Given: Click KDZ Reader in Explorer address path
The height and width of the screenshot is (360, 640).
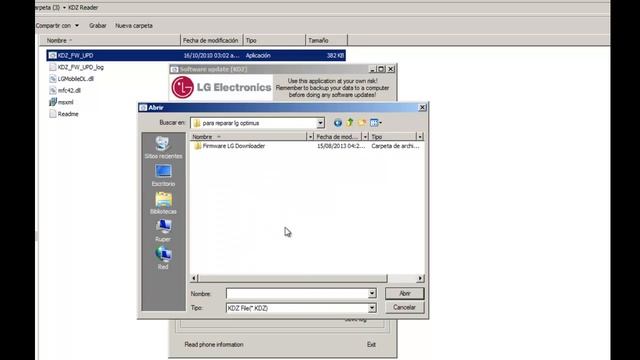Looking at the screenshot, I should (83, 8).
